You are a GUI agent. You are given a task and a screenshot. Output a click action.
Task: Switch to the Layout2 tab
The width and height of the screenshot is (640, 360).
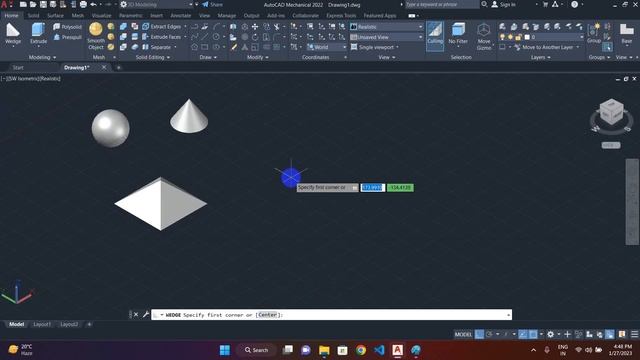(69, 324)
